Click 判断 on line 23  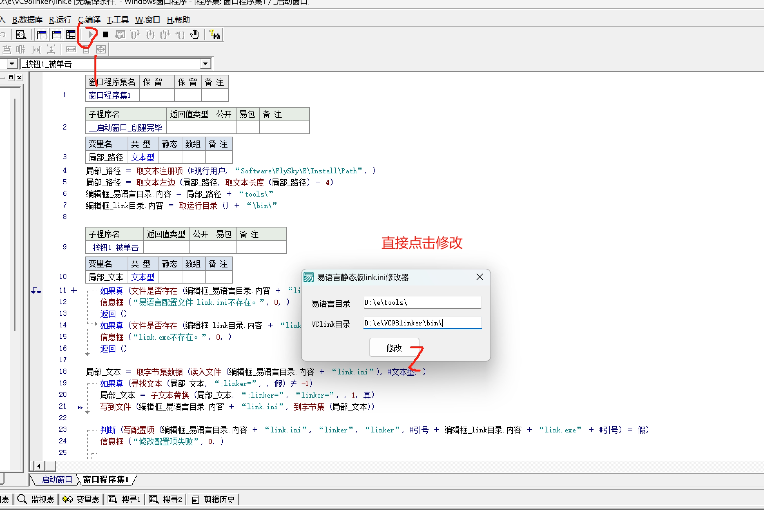(x=108, y=430)
